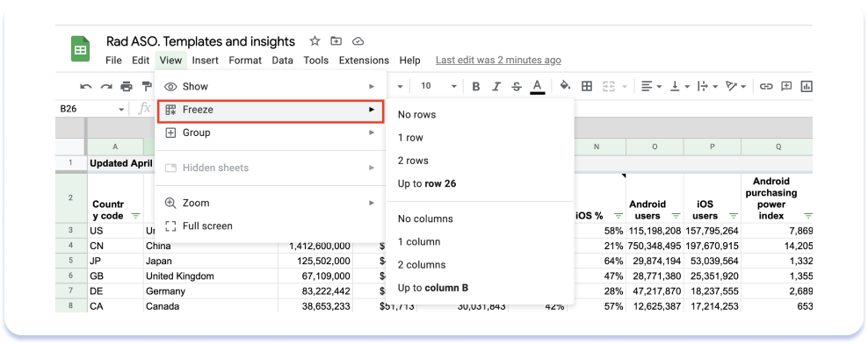Expand the Group submenu
This screenshot has height=344, width=868.
pos(270,133)
